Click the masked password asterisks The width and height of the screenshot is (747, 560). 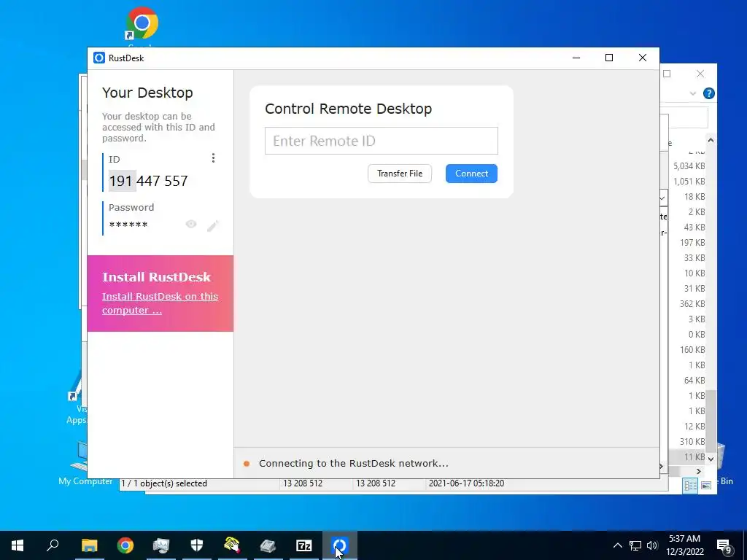point(128,225)
